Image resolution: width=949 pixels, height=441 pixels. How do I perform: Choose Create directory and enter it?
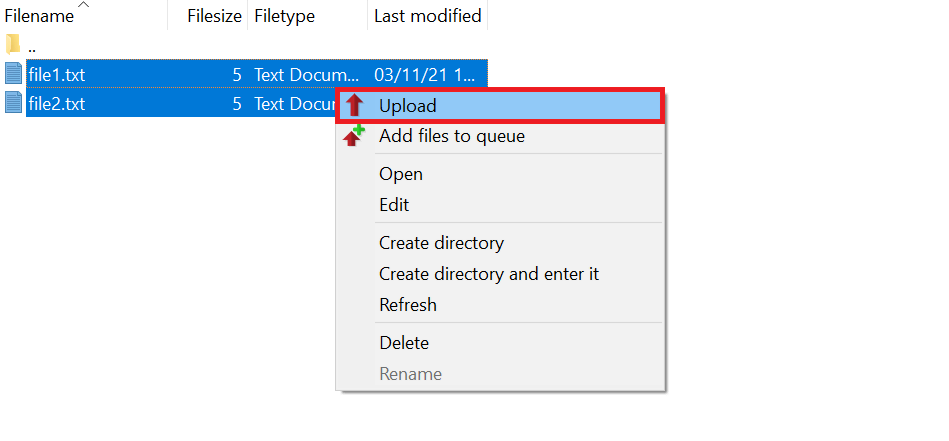[489, 274]
